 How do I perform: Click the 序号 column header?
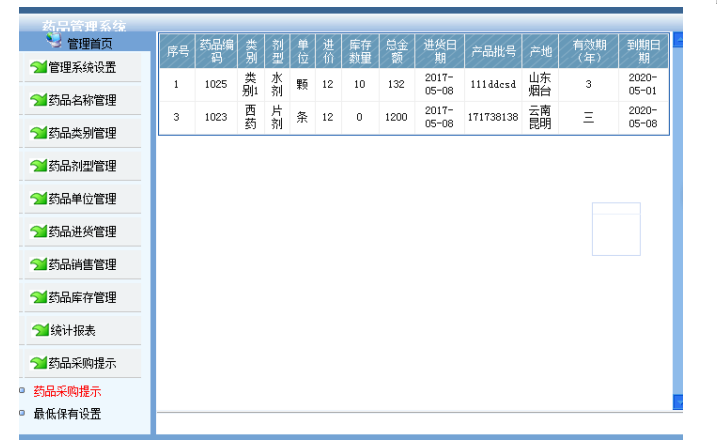[177, 51]
